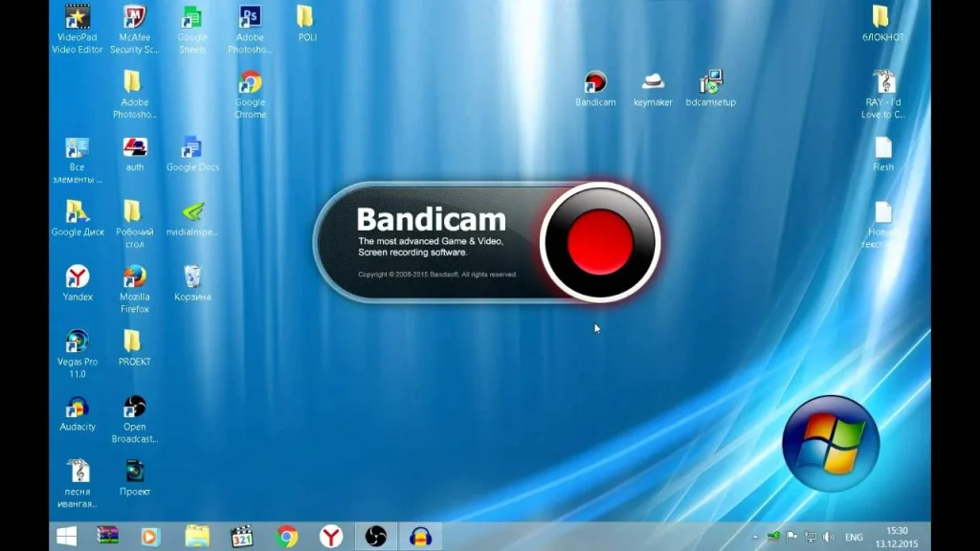Image resolution: width=980 pixels, height=551 pixels.
Task: Click the green key tray icon
Action: point(773,536)
